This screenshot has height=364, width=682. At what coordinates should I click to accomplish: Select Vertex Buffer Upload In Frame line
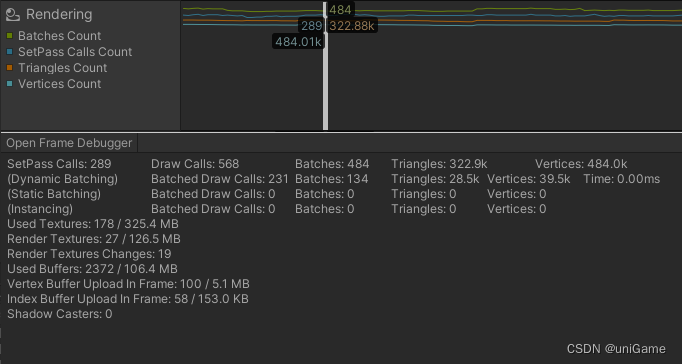coord(128,284)
